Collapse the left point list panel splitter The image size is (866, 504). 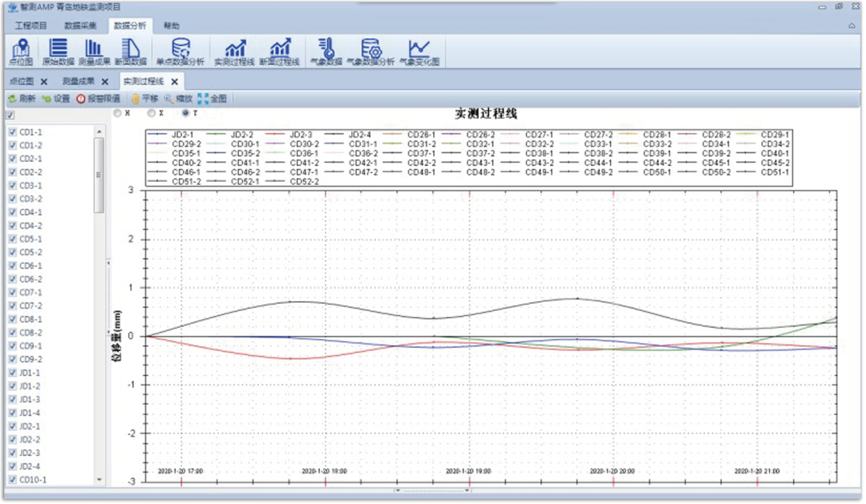point(108,263)
